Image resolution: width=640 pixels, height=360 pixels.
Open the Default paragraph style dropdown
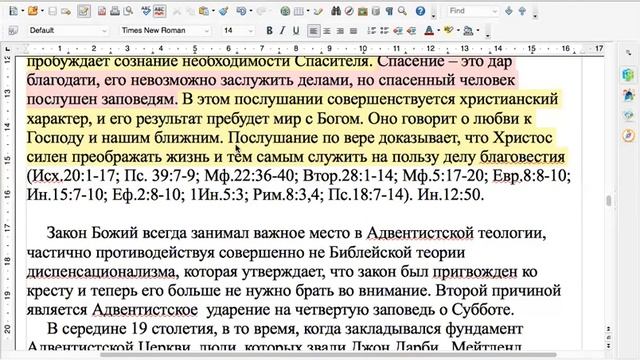(104, 31)
